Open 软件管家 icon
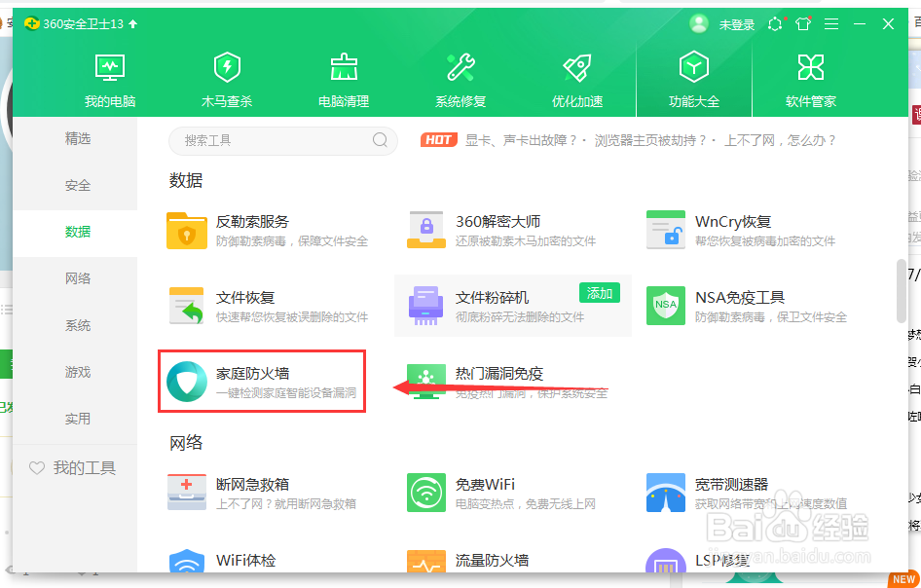The image size is (921, 588). pos(811,67)
